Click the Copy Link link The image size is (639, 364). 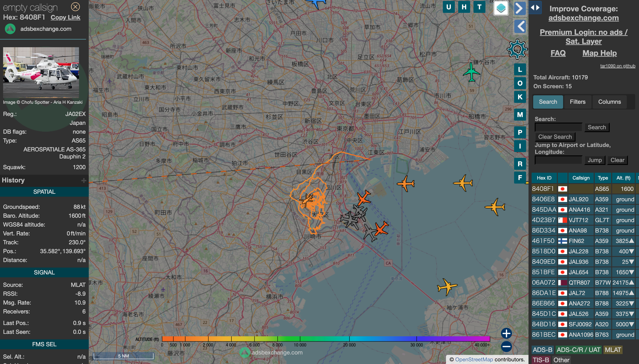(x=65, y=17)
